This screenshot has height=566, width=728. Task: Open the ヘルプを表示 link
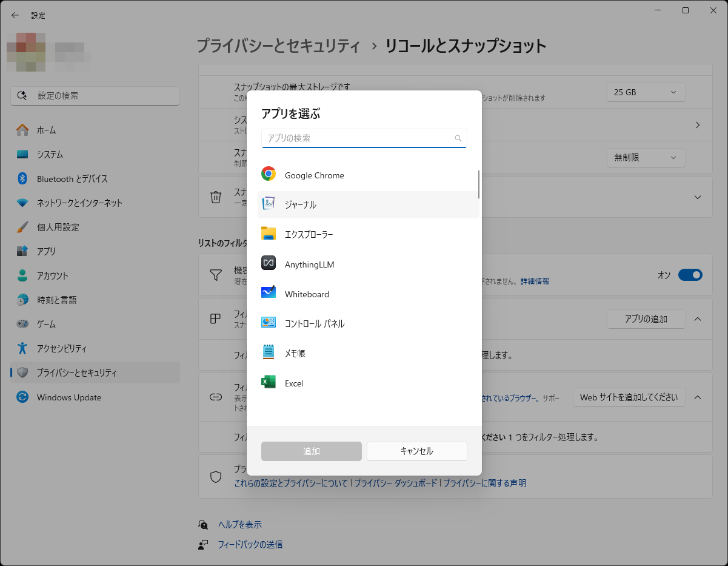pos(240,524)
